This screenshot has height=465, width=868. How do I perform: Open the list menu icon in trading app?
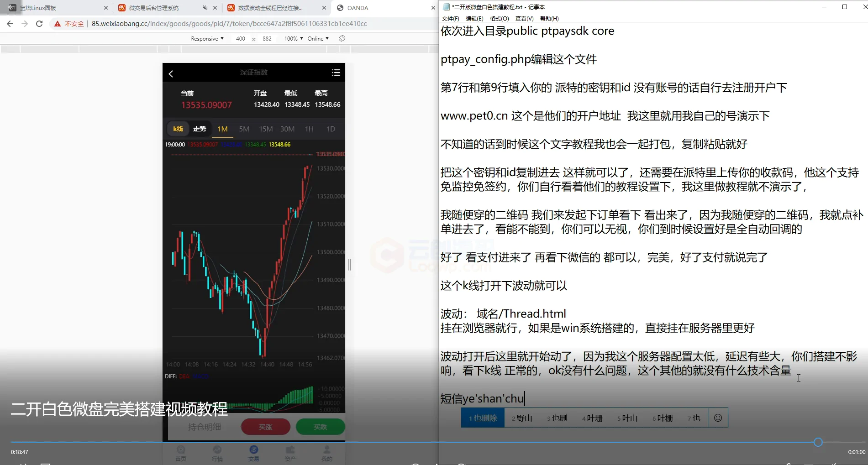pos(336,73)
